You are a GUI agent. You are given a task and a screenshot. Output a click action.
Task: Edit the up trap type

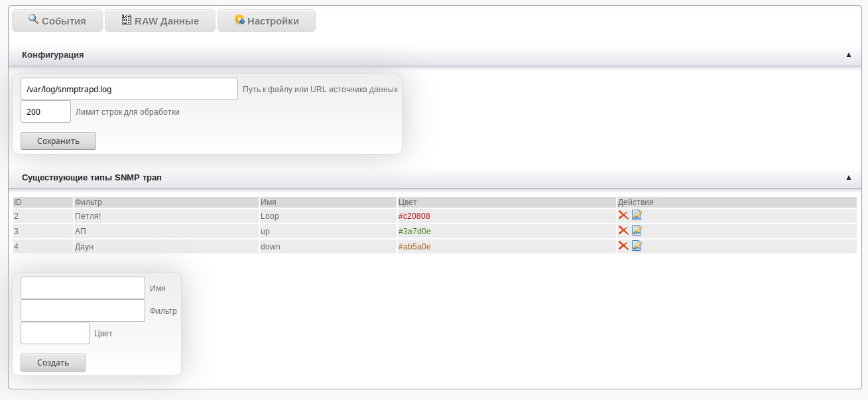(637, 230)
